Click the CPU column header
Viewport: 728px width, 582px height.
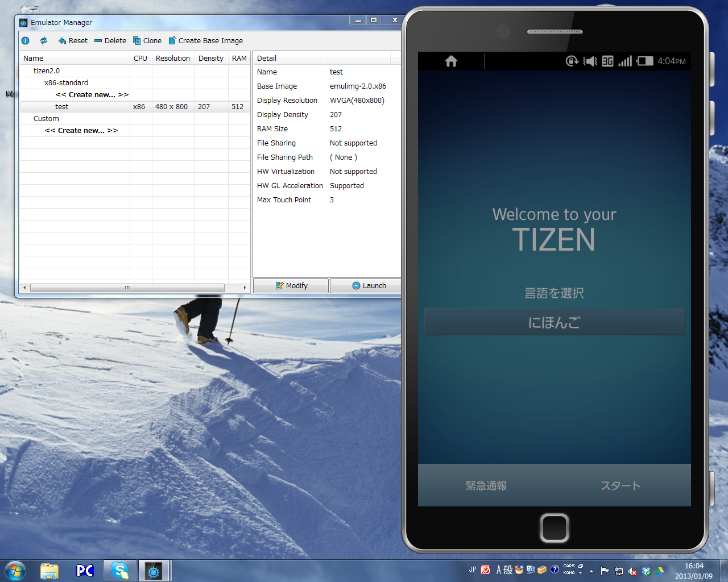point(140,58)
